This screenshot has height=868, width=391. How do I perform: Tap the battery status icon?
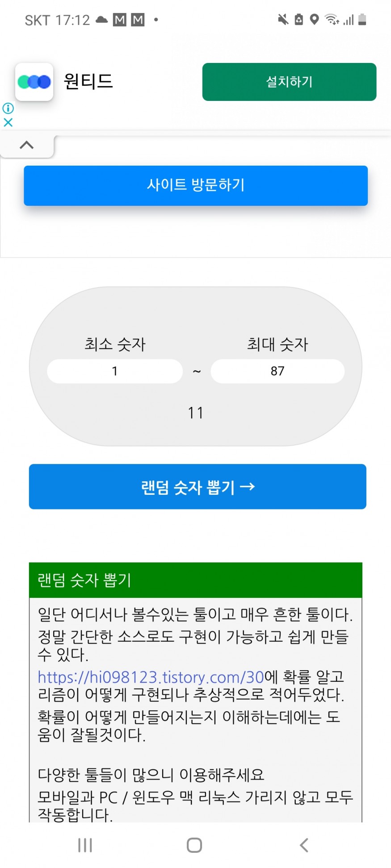(362, 20)
